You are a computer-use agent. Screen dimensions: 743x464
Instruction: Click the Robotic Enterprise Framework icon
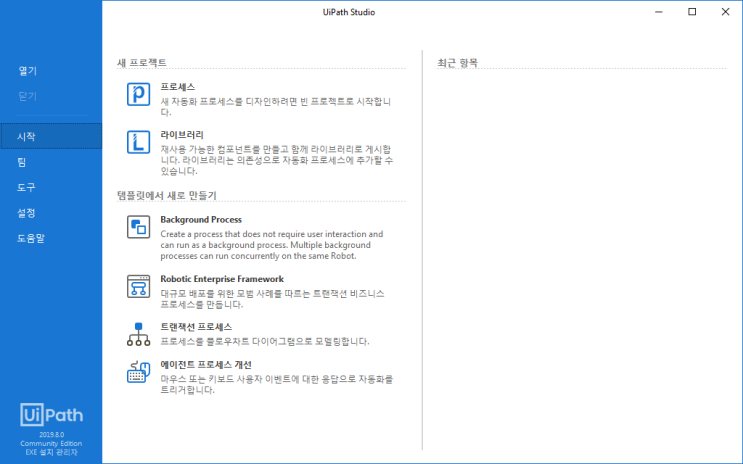138,286
